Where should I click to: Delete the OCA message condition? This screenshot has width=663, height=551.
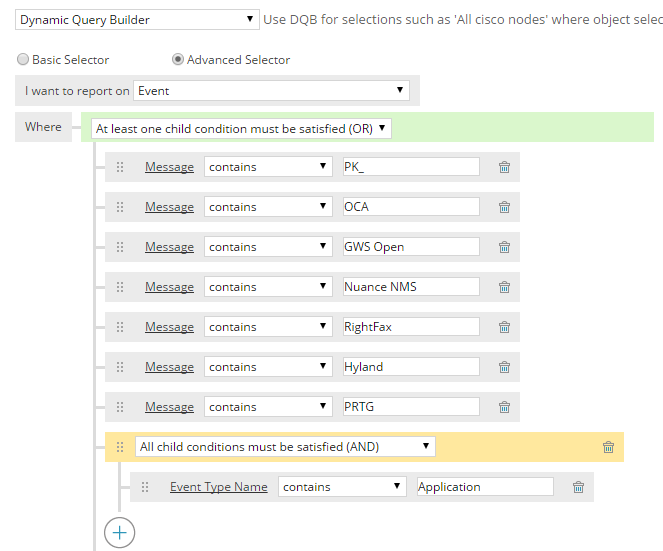pos(504,207)
